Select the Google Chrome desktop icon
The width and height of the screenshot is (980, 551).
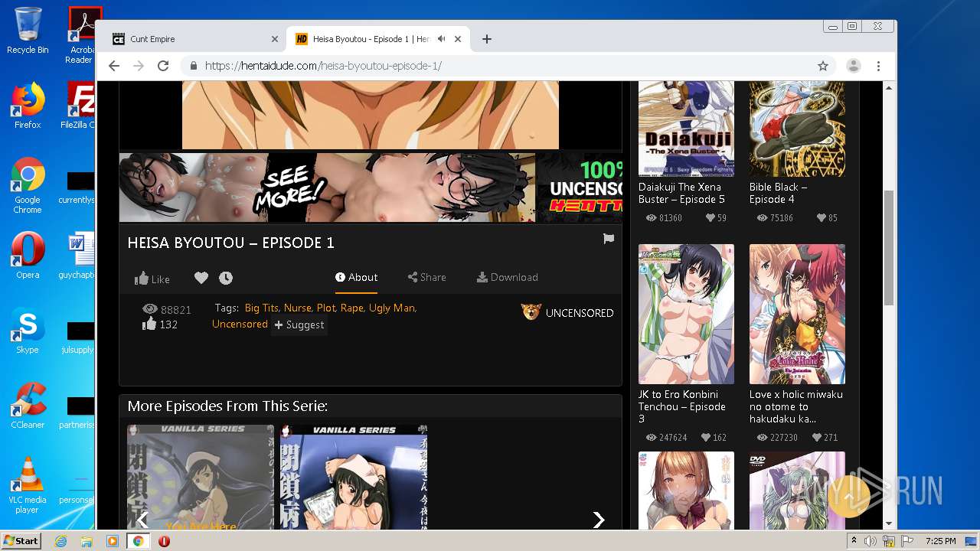tap(28, 186)
